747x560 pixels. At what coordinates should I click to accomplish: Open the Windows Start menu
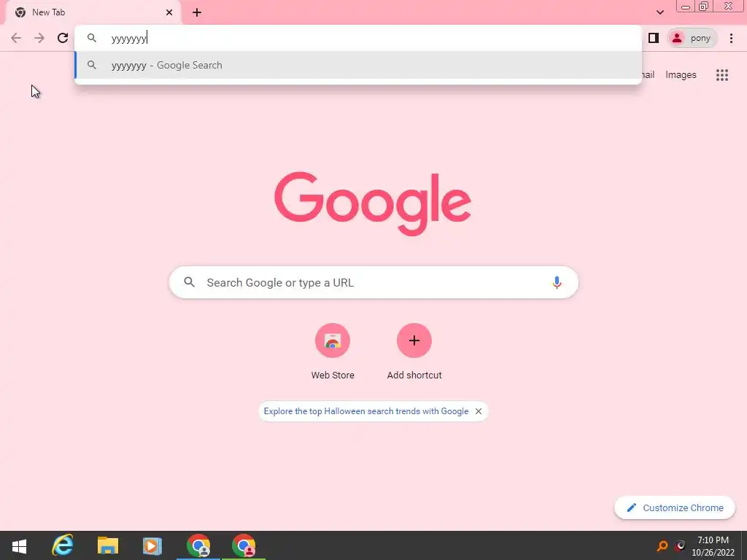coord(19,545)
